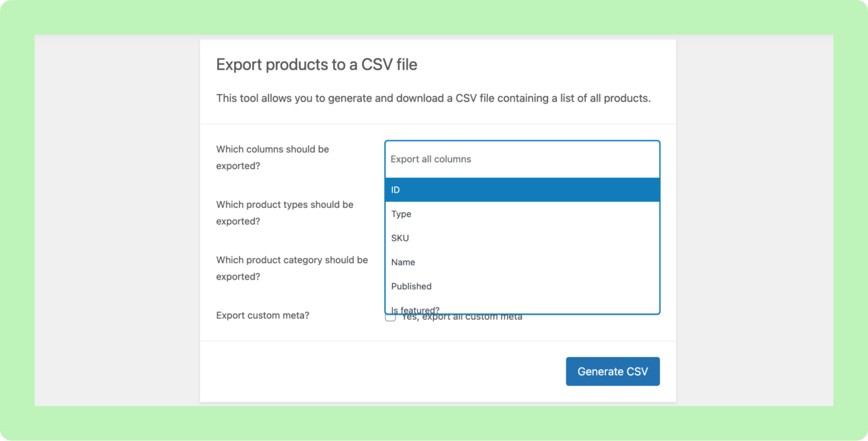This screenshot has height=441, width=868.
Task: Click the "Which product types should be exported?" label
Action: (285, 212)
